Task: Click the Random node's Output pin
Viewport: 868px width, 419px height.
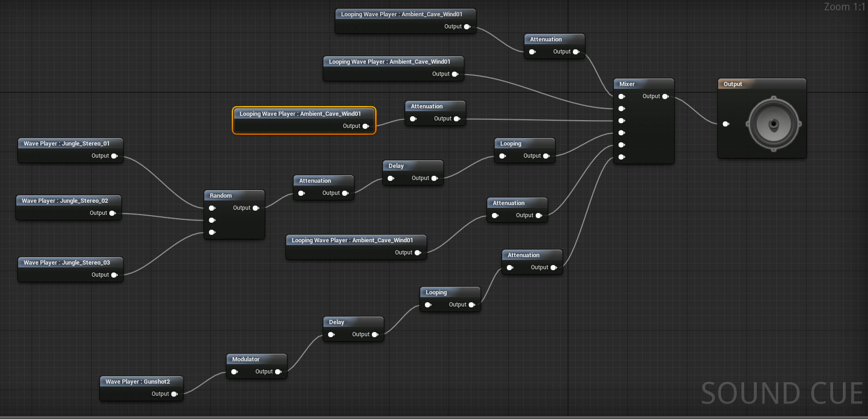Action: pos(256,208)
